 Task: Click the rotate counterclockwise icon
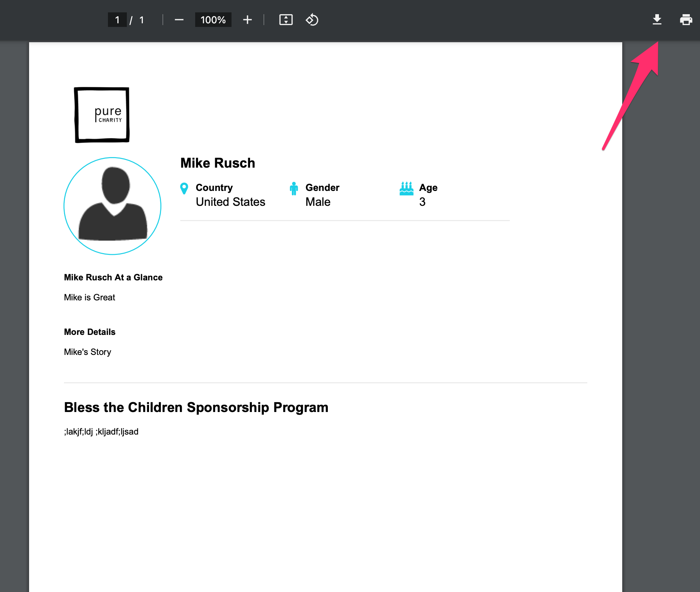point(312,20)
